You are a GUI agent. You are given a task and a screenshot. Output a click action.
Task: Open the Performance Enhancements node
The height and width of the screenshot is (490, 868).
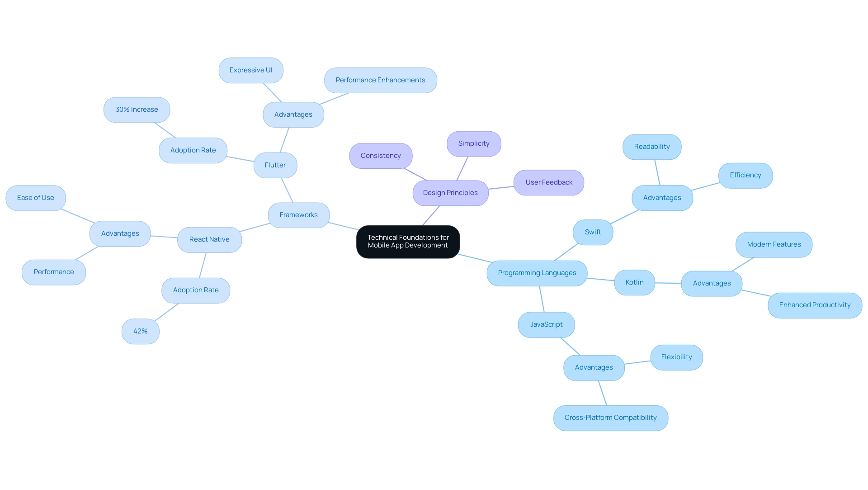coord(380,80)
